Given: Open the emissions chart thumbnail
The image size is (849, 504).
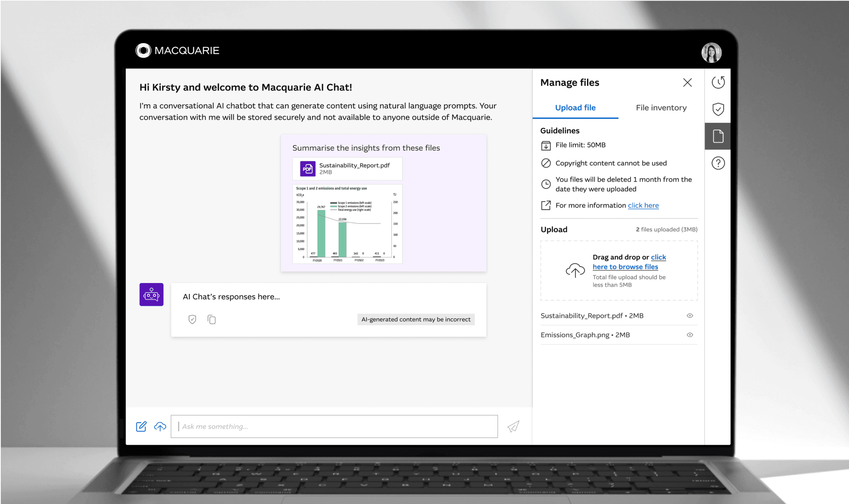Looking at the screenshot, I should [347, 224].
